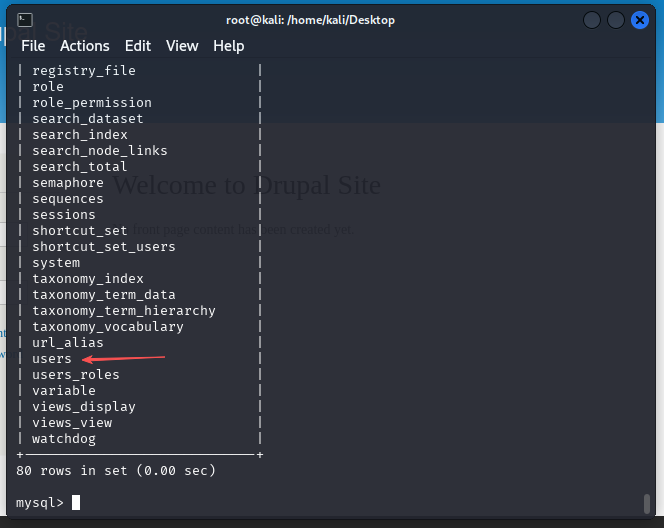Click the taxonomy_vocabulary table entry
Image resolution: width=664 pixels, height=528 pixels.
click(107, 327)
